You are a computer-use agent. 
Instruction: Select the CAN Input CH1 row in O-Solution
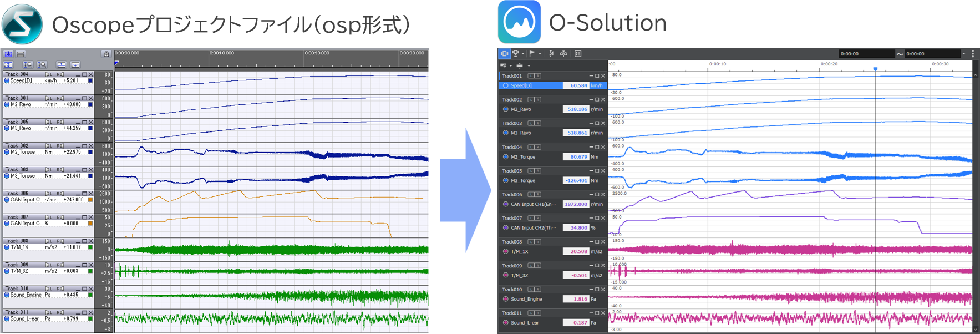(x=532, y=204)
